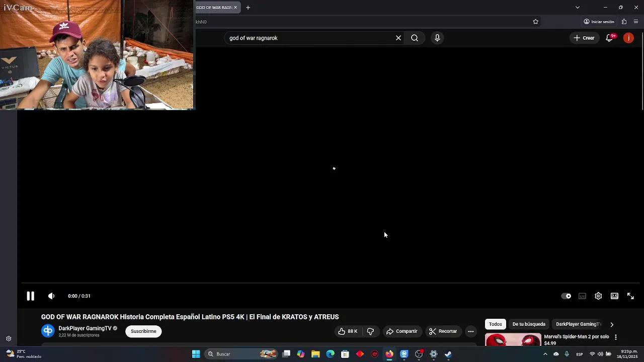The width and height of the screenshot is (644, 362).
Task: Mute the video volume
Action: [51, 296]
